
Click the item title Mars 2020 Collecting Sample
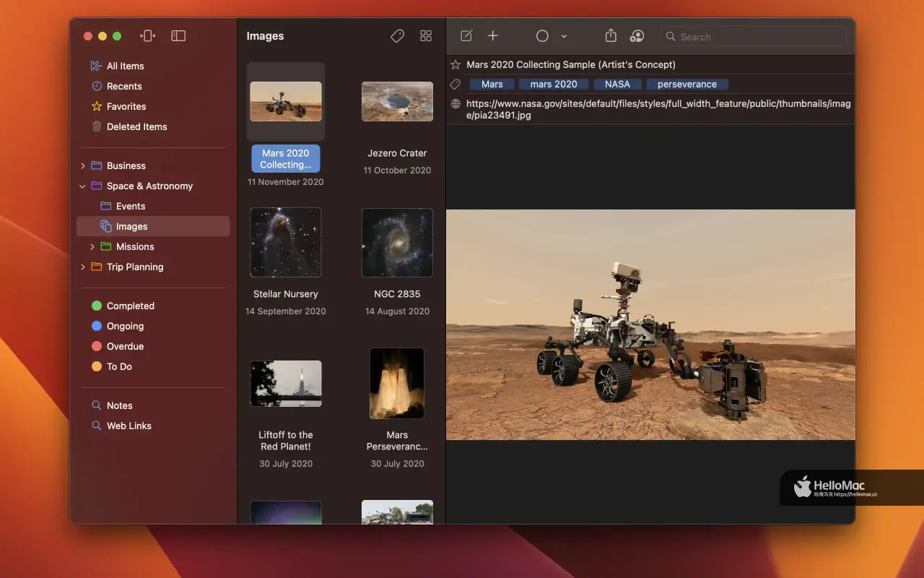click(571, 64)
